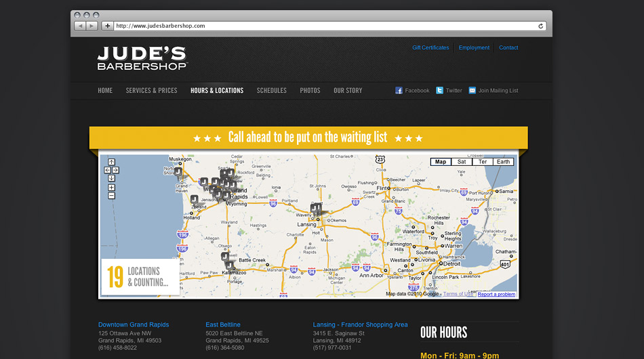
Task: Click the Report a problem link
Action: pyautogui.click(x=496, y=294)
